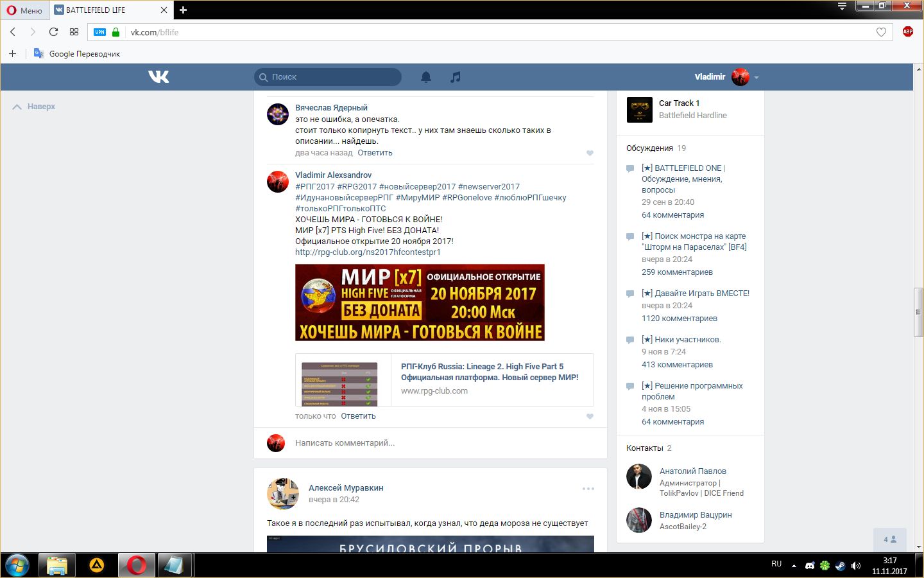Open the VK music player icon

pyautogui.click(x=455, y=77)
